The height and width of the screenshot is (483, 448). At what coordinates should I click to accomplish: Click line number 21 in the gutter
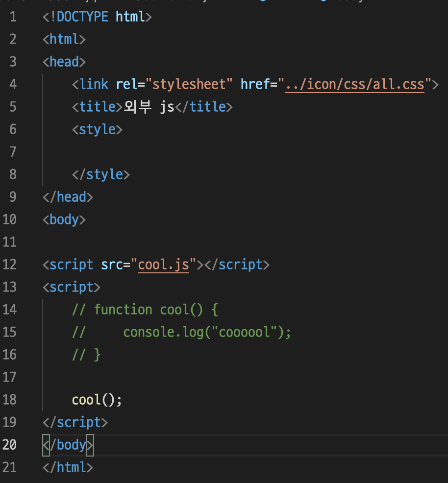pos(9,467)
